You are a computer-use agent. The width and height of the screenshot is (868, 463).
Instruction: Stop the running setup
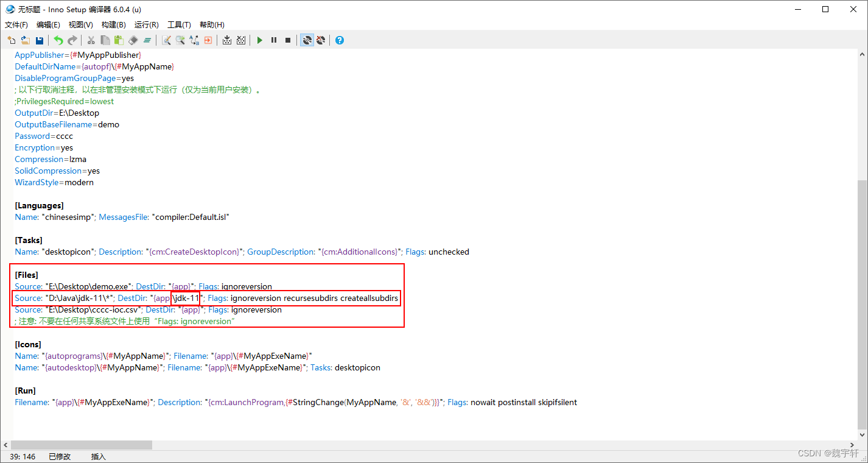tap(288, 40)
